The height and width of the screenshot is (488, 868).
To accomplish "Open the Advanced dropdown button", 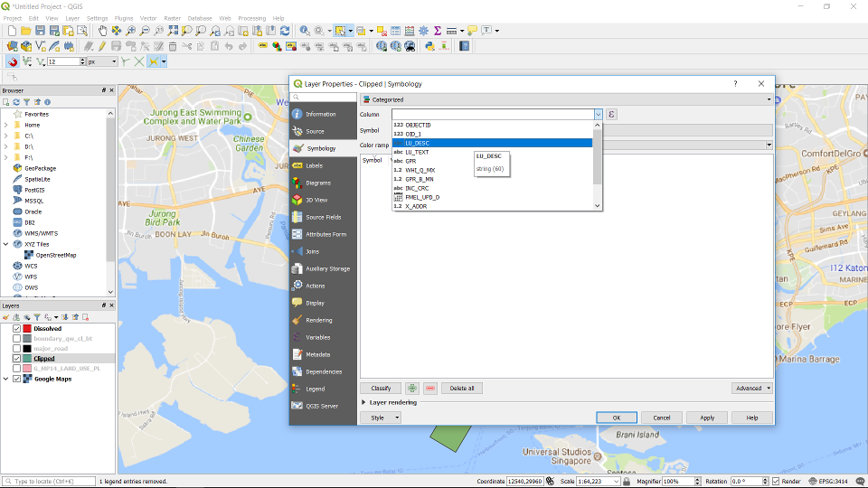I will coord(752,388).
